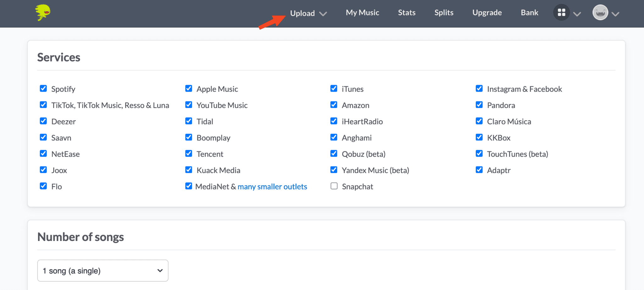Screen dimensions: 644x290
Task: Open the profile account dropdown chevron
Action: pyautogui.click(x=615, y=14)
